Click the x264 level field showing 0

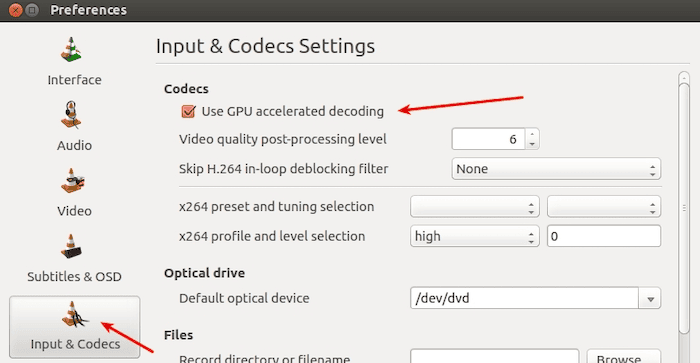point(604,236)
